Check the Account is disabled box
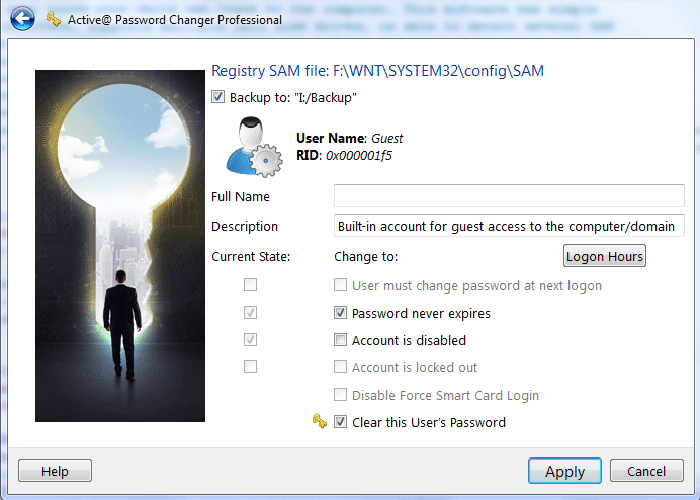 [x=340, y=340]
